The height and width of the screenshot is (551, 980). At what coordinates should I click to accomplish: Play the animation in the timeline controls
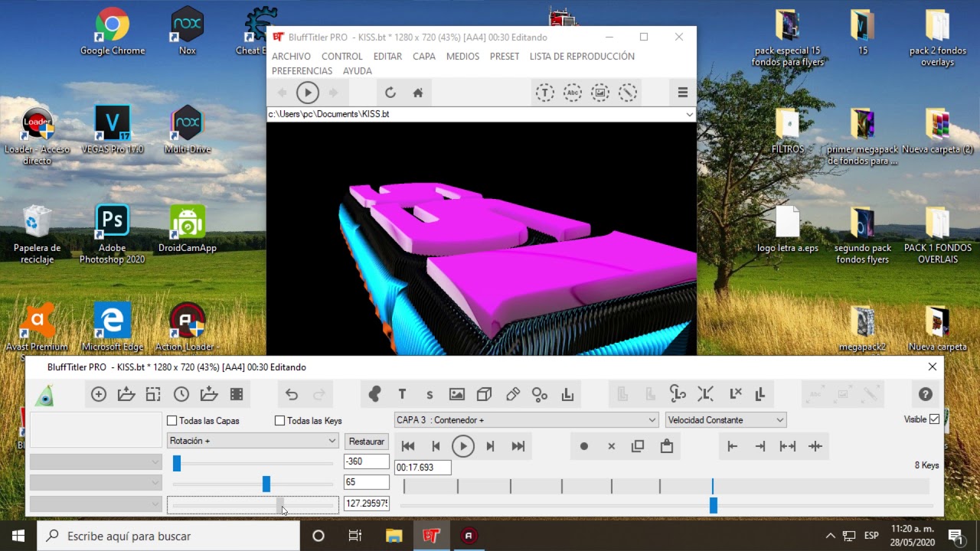point(463,446)
